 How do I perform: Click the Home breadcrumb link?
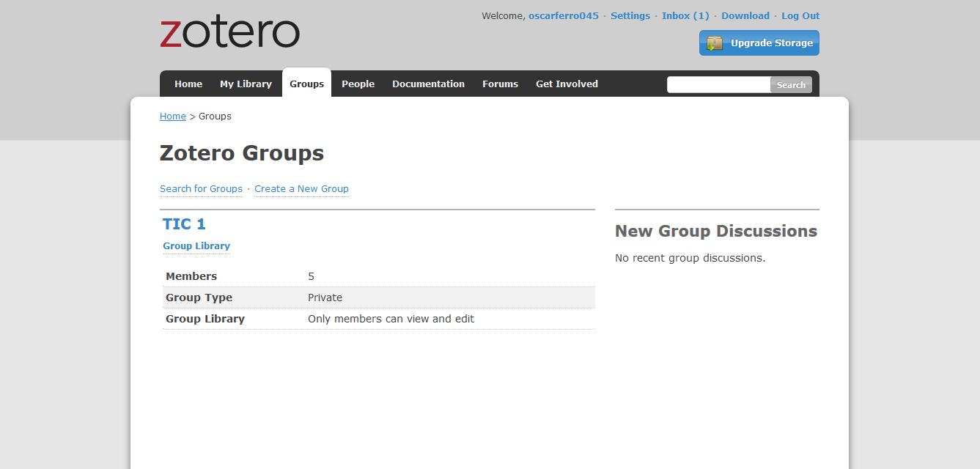173,116
